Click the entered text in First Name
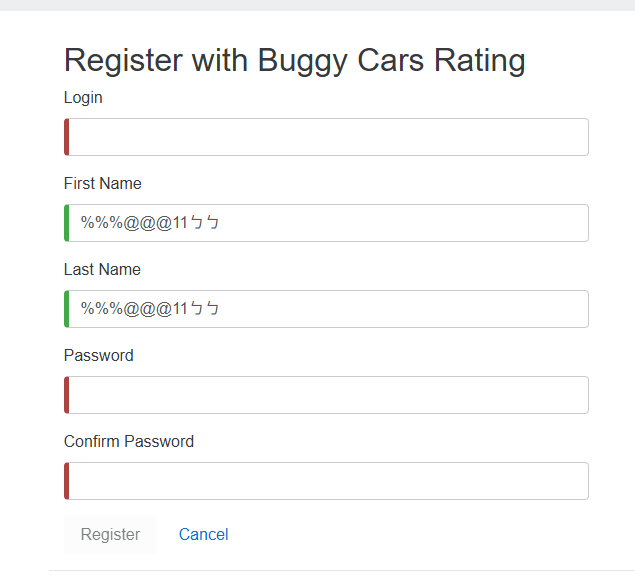Image resolution: width=635 pixels, height=582 pixels. (149, 223)
